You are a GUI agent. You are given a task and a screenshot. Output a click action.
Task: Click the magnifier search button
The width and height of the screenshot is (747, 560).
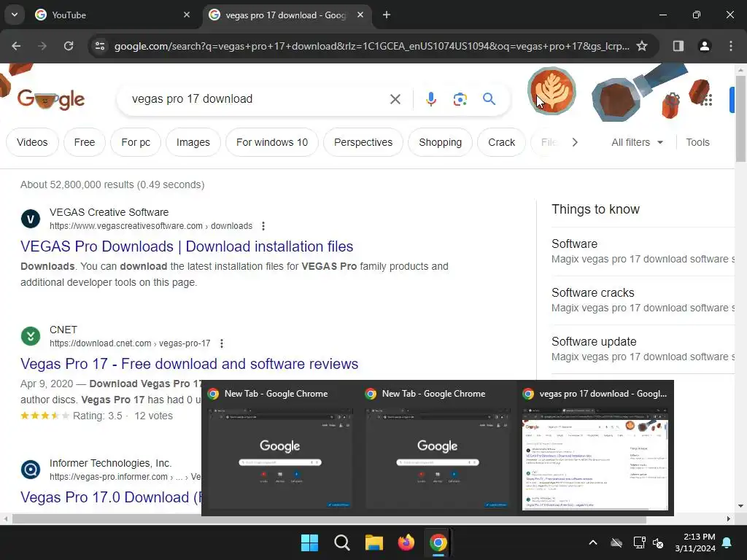[x=489, y=99]
